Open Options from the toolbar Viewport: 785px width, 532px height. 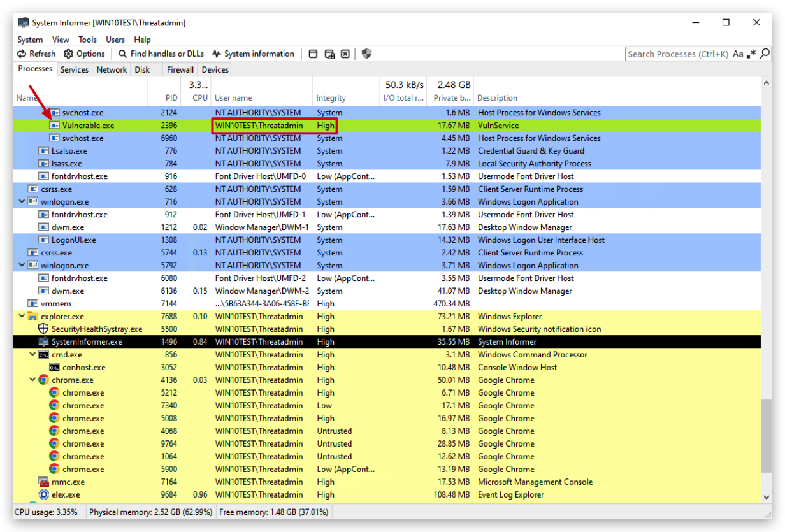[x=84, y=54]
